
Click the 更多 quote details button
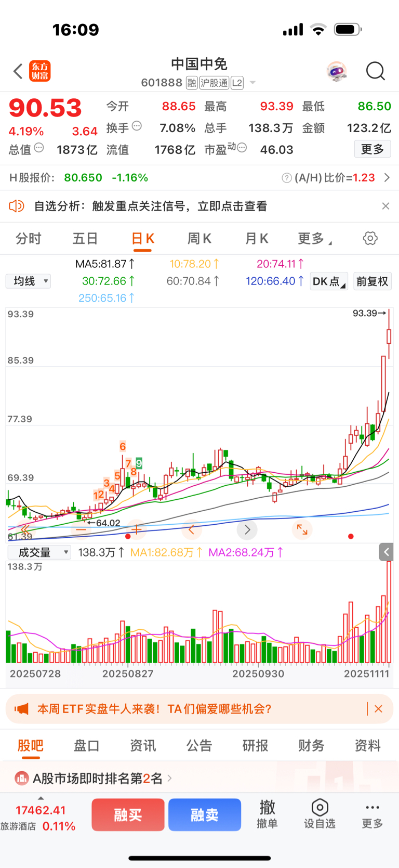(x=373, y=149)
